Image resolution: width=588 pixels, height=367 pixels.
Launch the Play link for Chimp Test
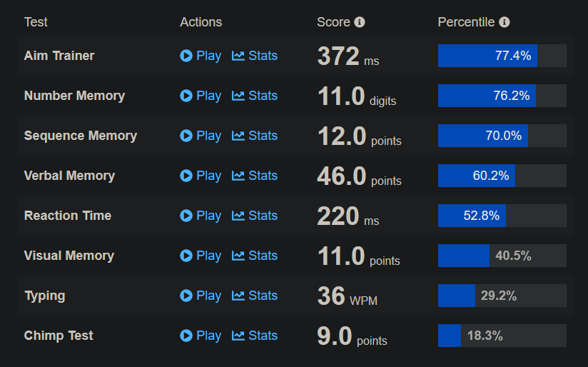pyautogui.click(x=208, y=336)
